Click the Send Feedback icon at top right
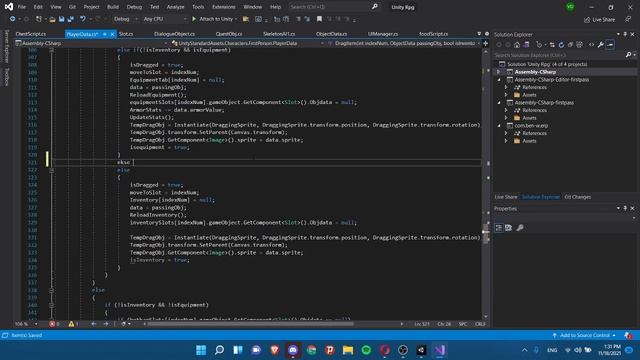Viewport: 640px width, 360px height. (x=628, y=19)
